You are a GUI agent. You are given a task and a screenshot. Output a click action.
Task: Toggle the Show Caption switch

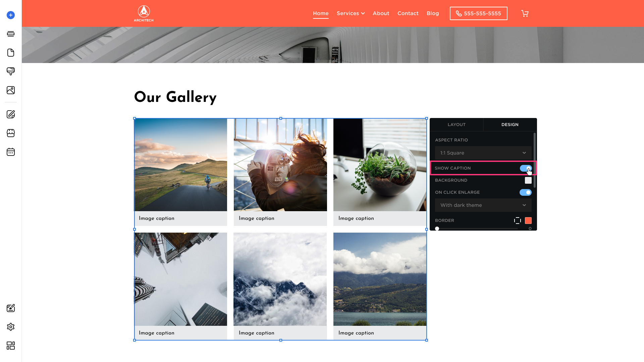tap(526, 168)
